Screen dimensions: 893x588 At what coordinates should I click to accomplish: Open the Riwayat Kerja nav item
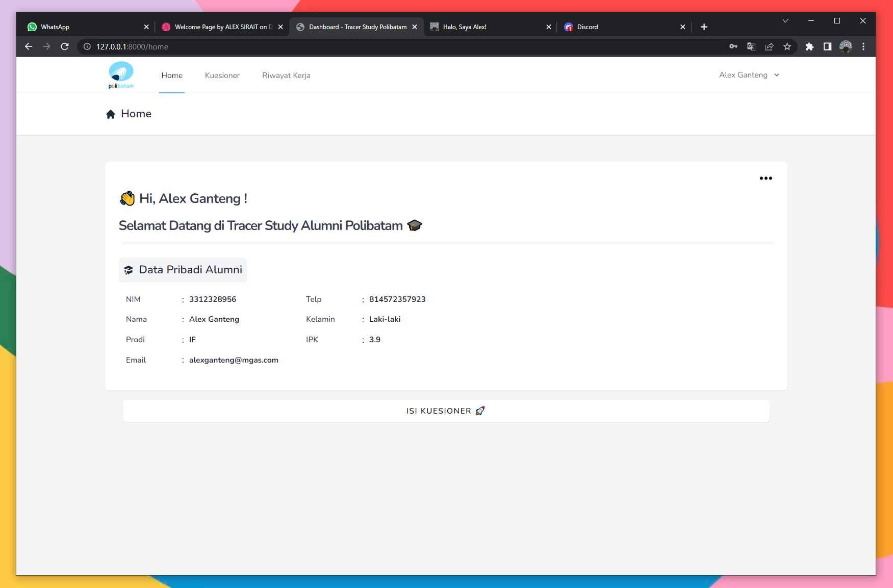pos(286,75)
